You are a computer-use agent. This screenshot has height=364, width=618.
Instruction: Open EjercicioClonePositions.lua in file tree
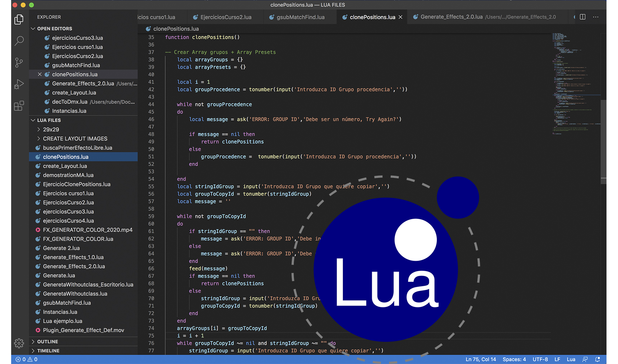click(x=83, y=184)
